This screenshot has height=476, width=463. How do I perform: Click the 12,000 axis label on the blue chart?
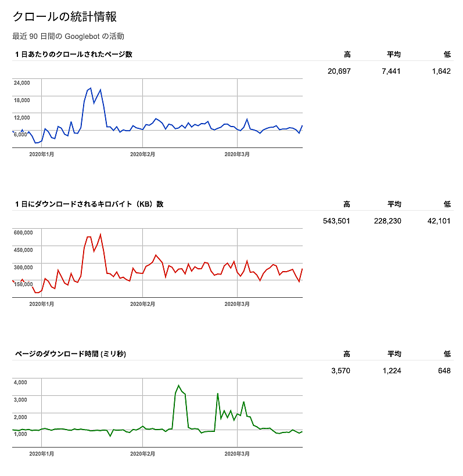coord(22,117)
